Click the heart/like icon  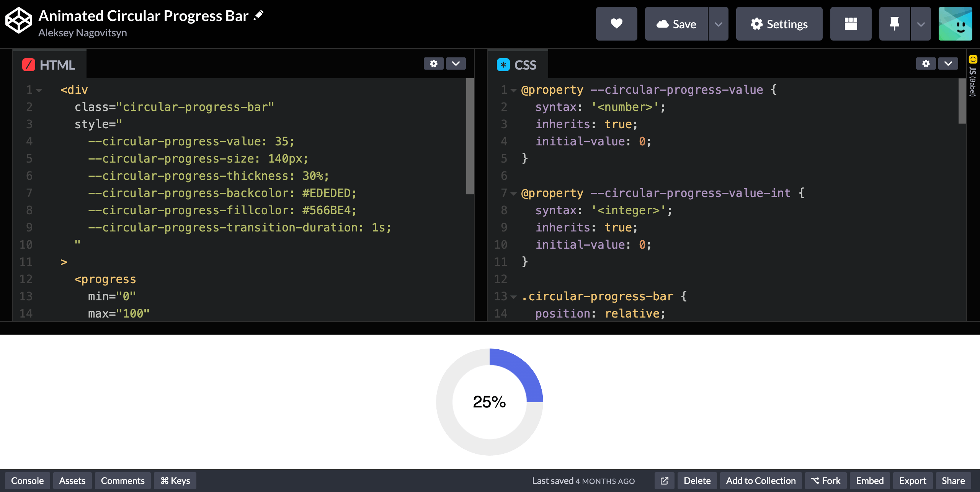[616, 24]
